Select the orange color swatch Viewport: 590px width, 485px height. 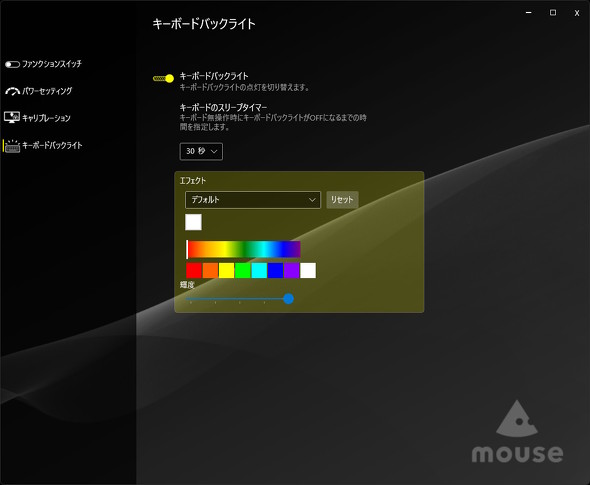(210, 271)
